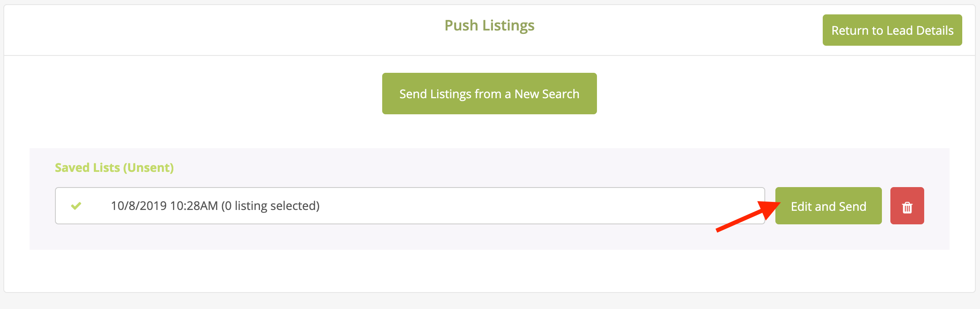The width and height of the screenshot is (980, 309).
Task: Start a new search to send listings
Action: pyautogui.click(x=489, y=94)
